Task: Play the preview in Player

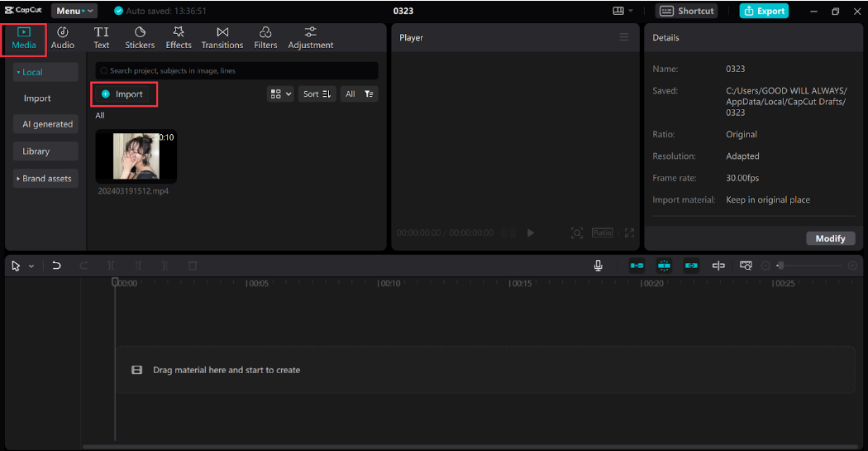Action: tap(531, 233)
